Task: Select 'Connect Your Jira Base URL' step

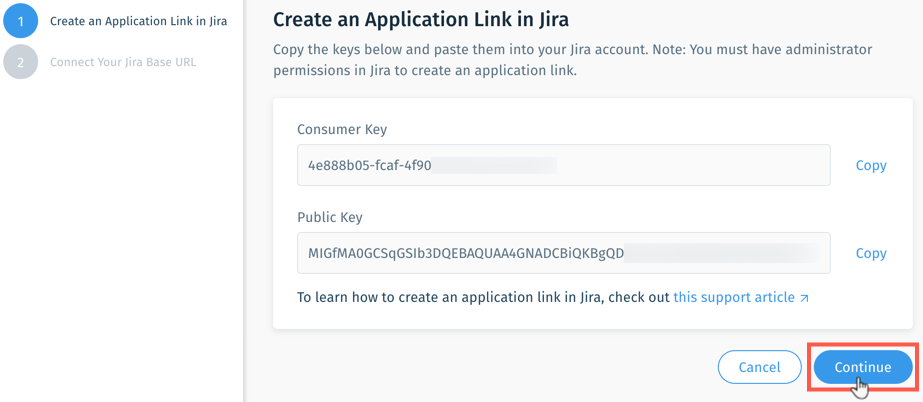Action: (123, 62)
